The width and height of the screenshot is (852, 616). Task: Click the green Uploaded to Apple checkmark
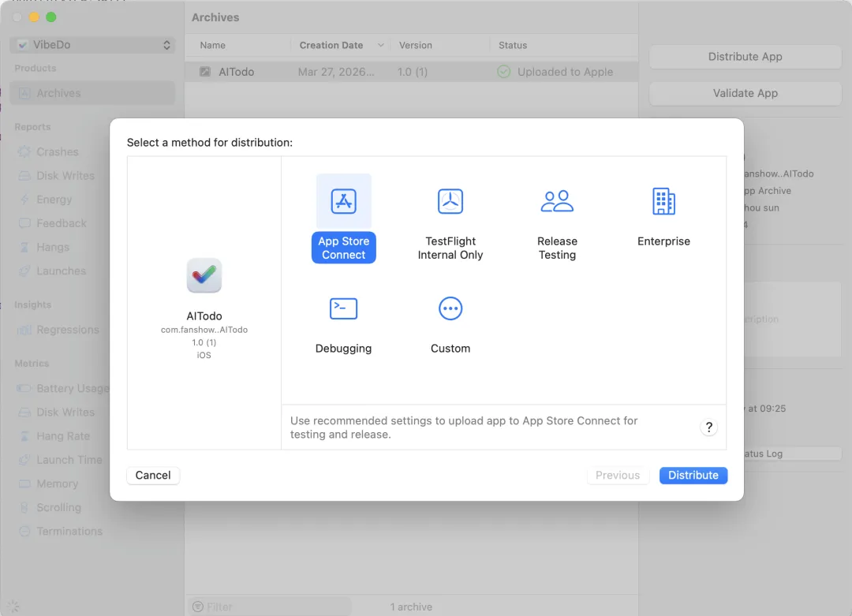(x=503, y=72)
